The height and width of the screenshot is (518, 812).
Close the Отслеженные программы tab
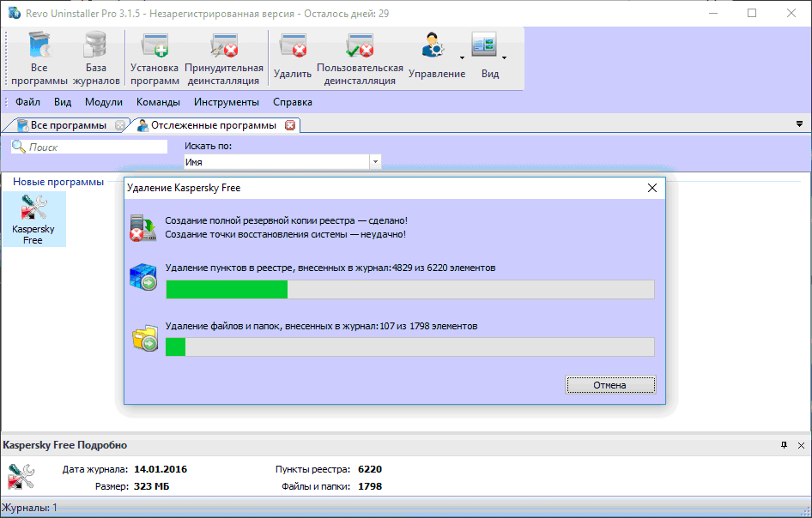290,125
